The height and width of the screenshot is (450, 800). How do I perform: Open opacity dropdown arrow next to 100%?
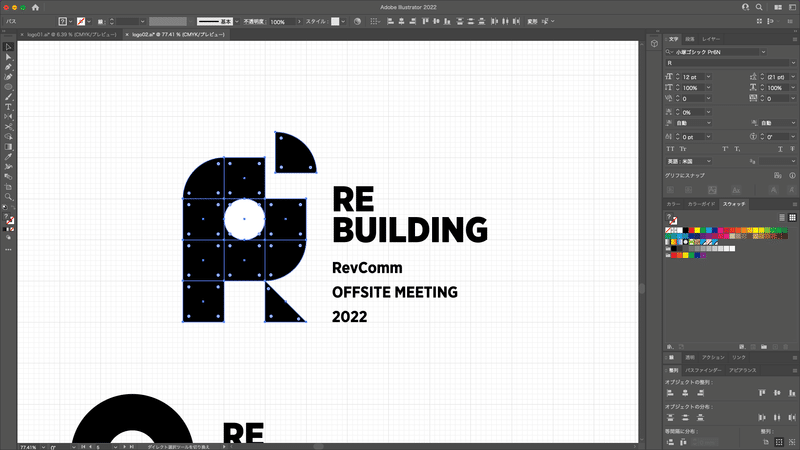click(299, 21)
